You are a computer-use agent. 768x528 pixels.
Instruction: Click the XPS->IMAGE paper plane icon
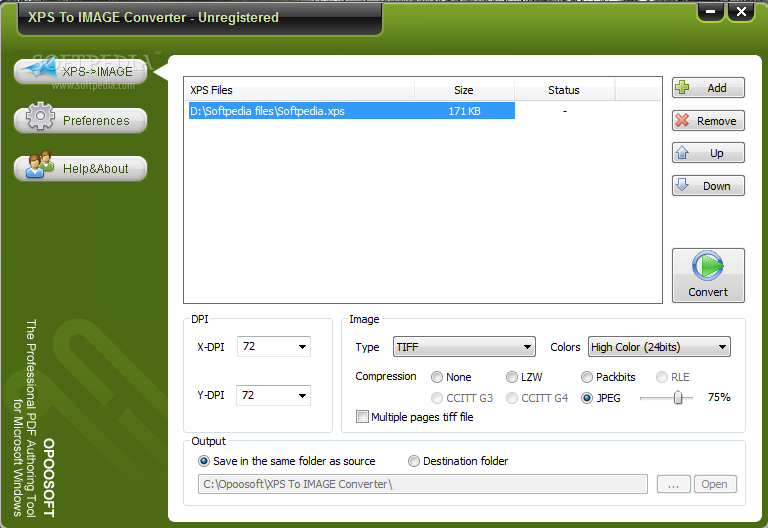[x=40, y=68]
